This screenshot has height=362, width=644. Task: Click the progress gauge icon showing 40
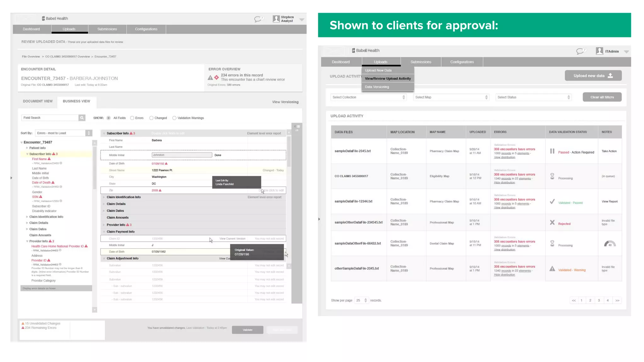[610, 244]
